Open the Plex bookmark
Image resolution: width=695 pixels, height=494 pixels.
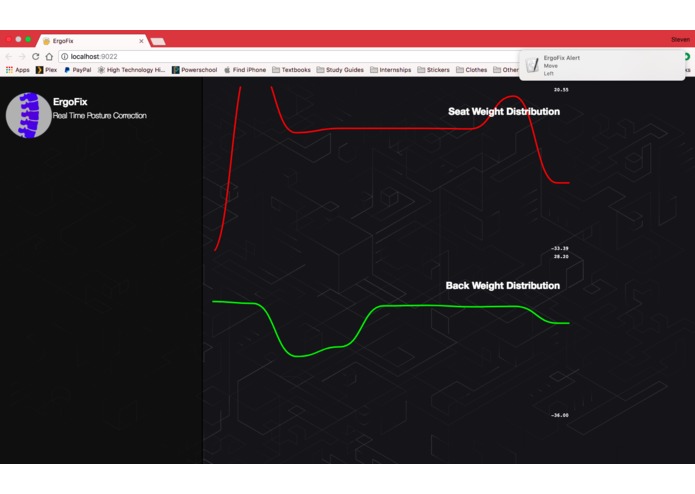47,70
